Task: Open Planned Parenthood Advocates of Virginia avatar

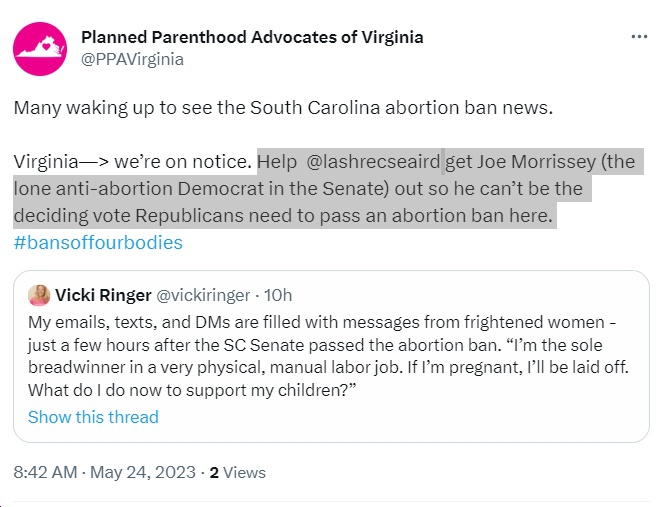Action: coord(40,49)
